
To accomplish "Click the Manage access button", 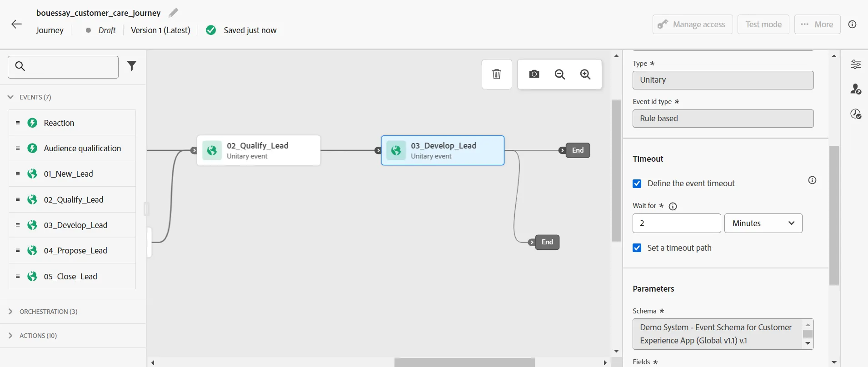I will (x=693, y=24).
